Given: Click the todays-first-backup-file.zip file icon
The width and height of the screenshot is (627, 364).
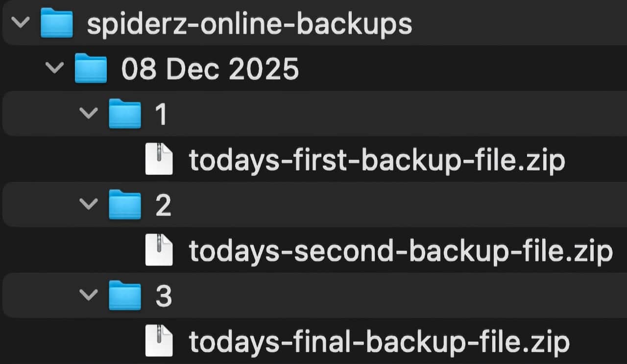Looking at the screenshot, I should click(159, 159).
